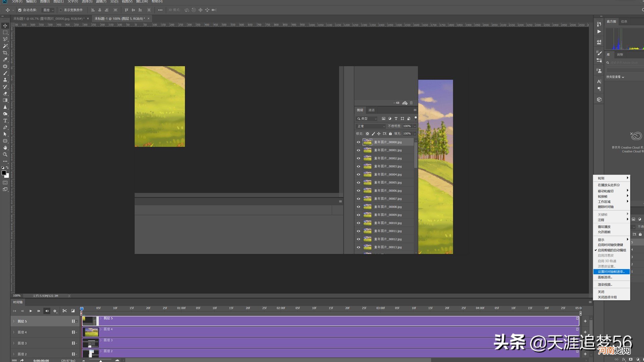Open the Brush Settings panel icon
This screenshot has width=644, height=362.
point(599,53)
